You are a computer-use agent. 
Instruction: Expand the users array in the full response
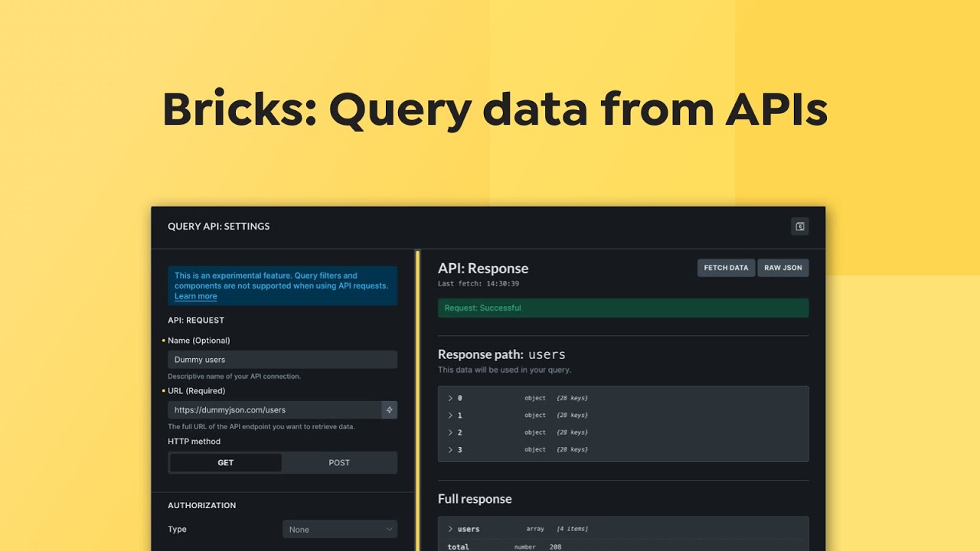[451, 529]
